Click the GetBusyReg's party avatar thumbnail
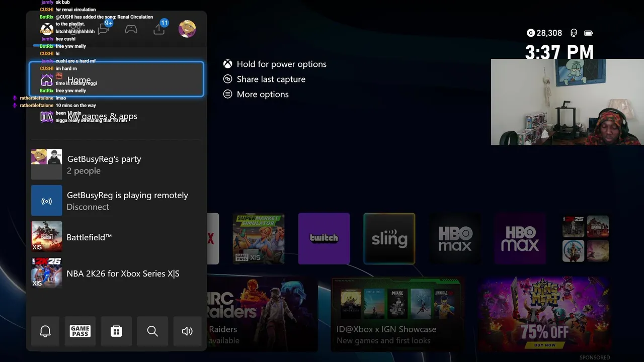 [46, 164]
